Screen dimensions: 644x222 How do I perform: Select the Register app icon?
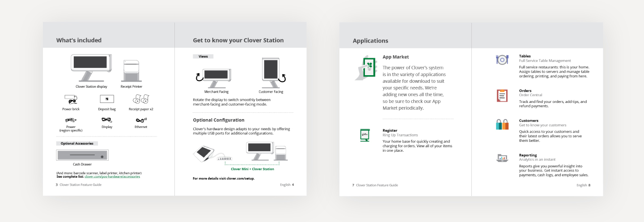pyautogui.click(x=364, y=135)
